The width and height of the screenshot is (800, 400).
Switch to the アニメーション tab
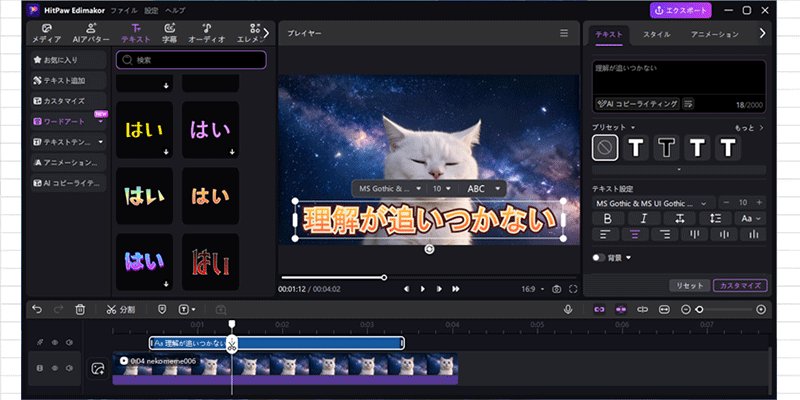pos(714,35)
